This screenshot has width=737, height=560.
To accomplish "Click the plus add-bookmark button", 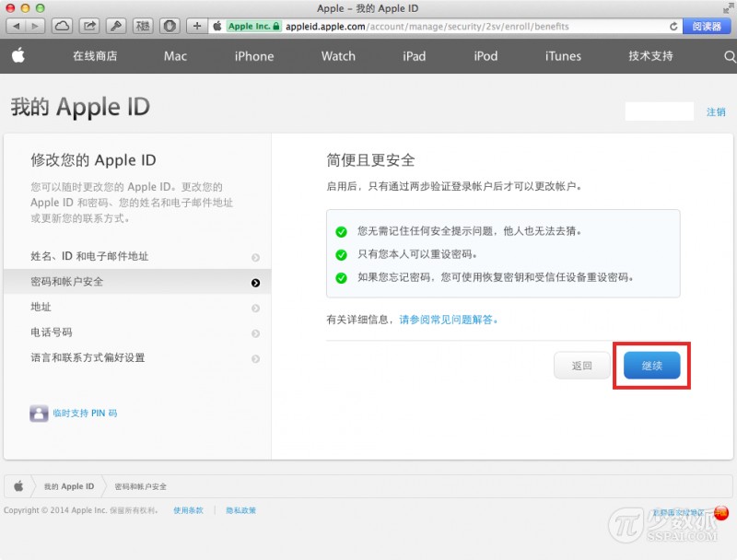I will (197, 27).
